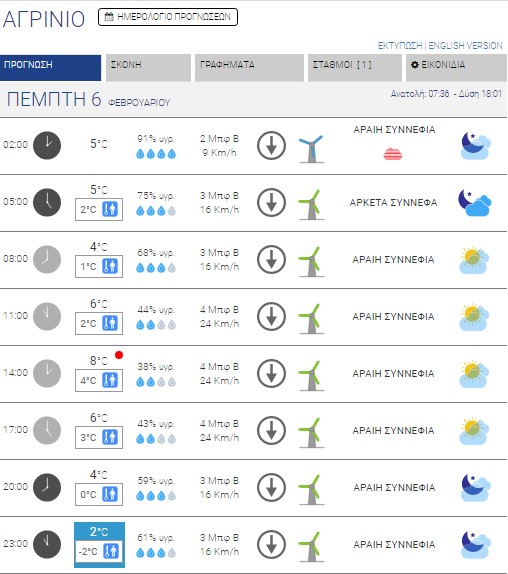Click the moon weather icon at 23:00
Screen dimensions: 508x574
(x=475, y=545)
